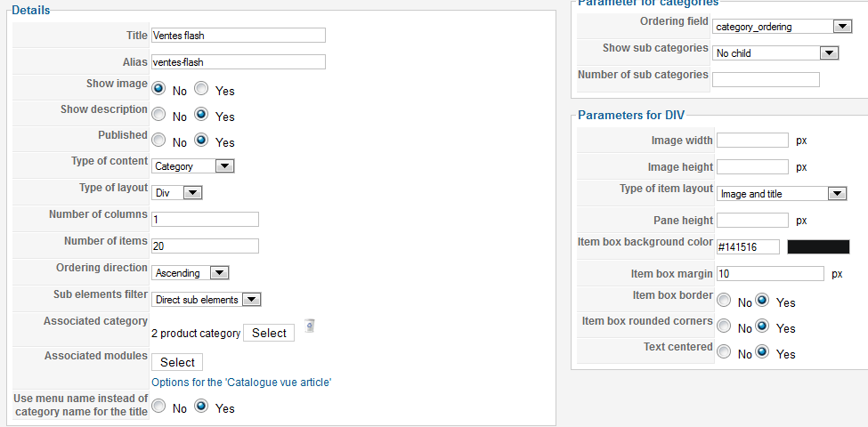The height and width of the screenshot is (427, 868).
Task: Set Text centered to No
Action: (724, 352)
